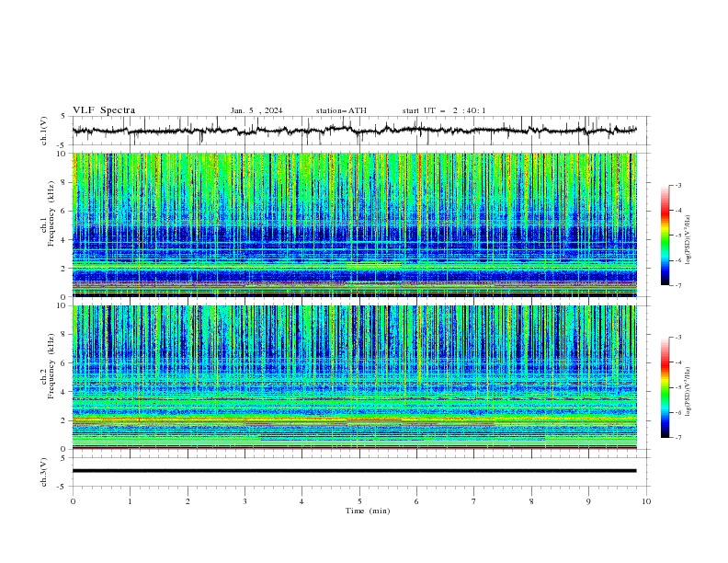This screenshot has height=563, width=728.
Task: Select the "start UT = 2:40:1" text
Action: [x=444, y=110]
